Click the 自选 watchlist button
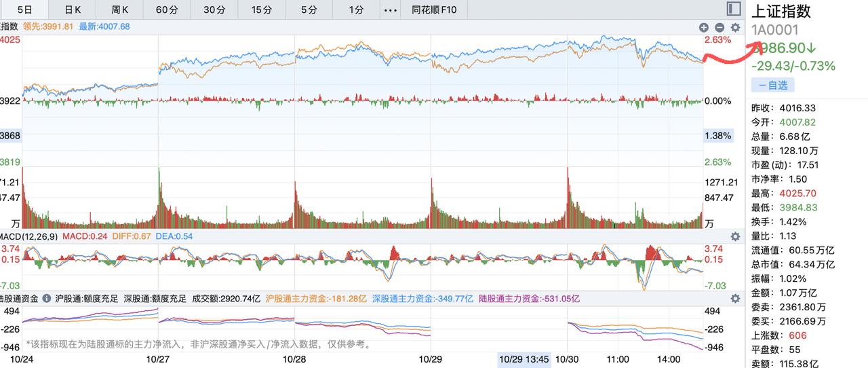Image resolution: width=868 pixels, height=368 pixels. click(x=772, y=85)
